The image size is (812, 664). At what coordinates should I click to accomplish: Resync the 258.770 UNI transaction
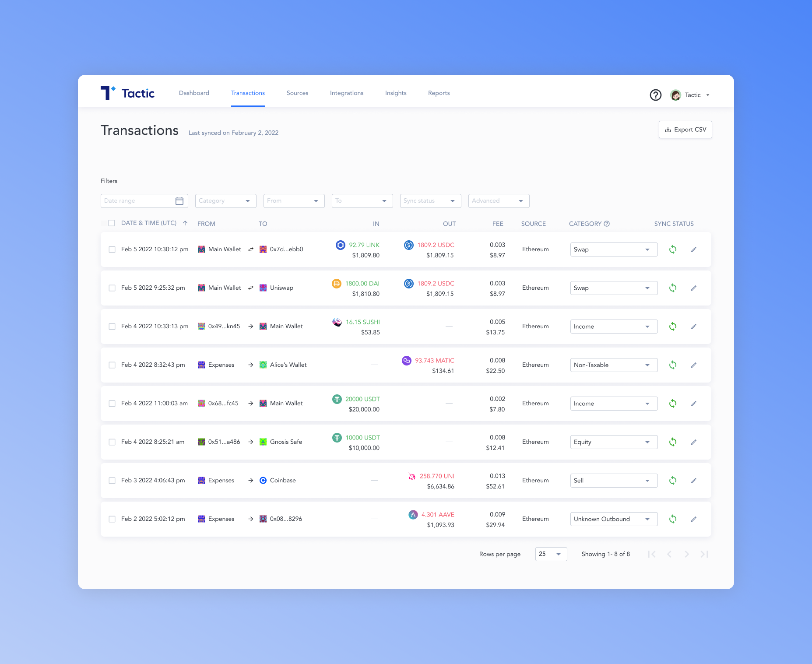(x=673, y=481)
